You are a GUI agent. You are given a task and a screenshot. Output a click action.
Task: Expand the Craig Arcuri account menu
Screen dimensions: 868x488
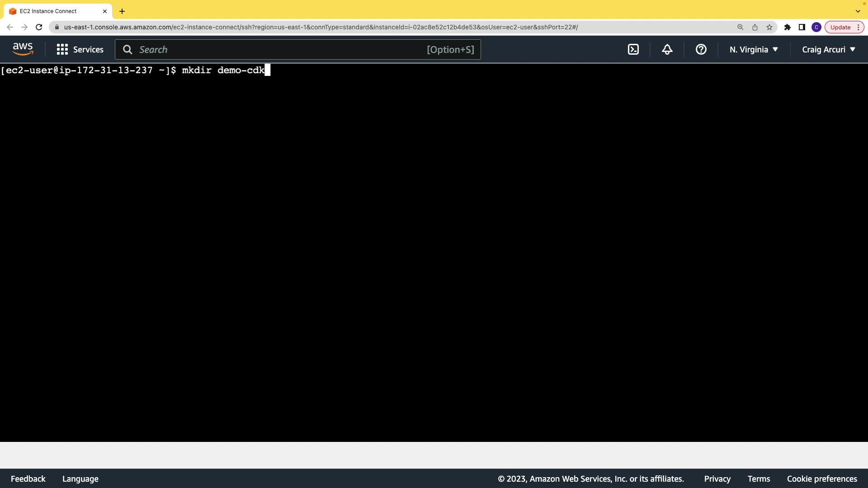[828, 50]
